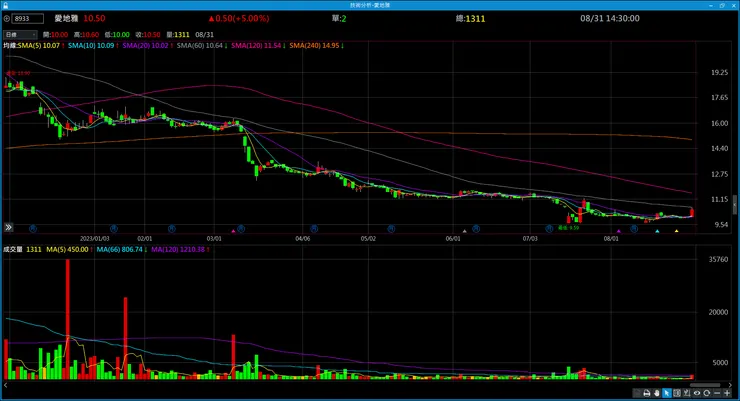Click the split-panel layout icon
740x401 pixels.
click(x=677, y=393)
